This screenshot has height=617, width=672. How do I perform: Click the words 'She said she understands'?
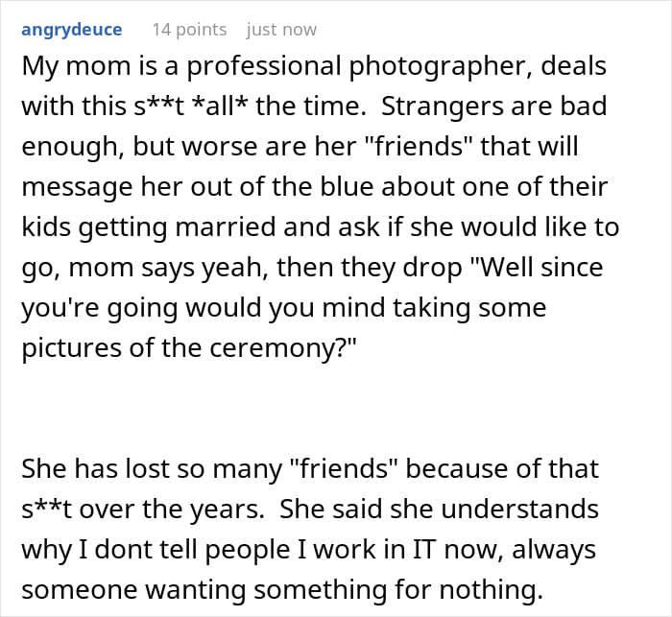[x=439, y=509]
